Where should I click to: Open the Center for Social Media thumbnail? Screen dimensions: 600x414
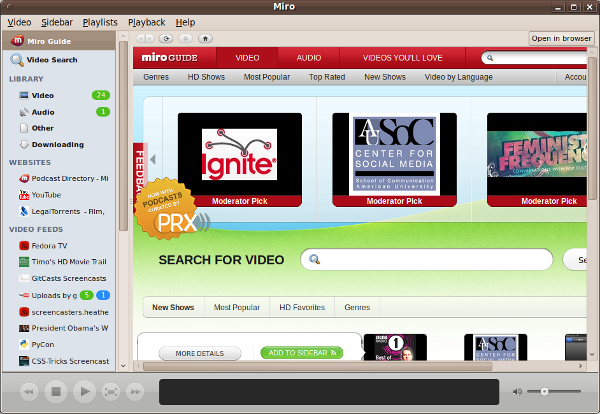[395, 160]
